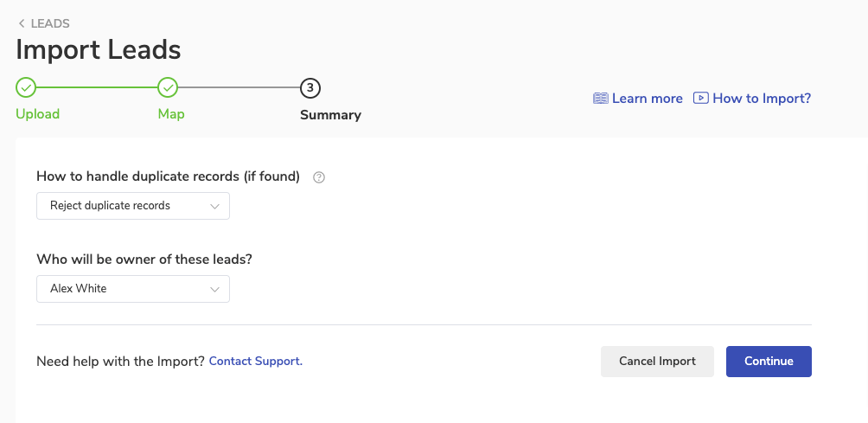Open the Alex White owner selector
The height and width of the screenshot is (423, 868).
point(121,289)
